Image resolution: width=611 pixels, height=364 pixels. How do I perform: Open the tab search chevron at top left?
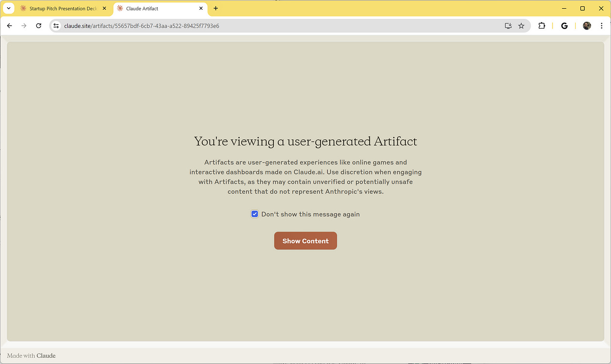8,8
